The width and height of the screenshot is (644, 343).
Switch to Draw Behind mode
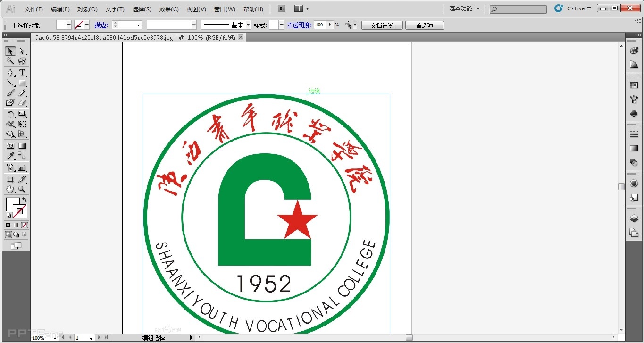click(x=16, y=234)
